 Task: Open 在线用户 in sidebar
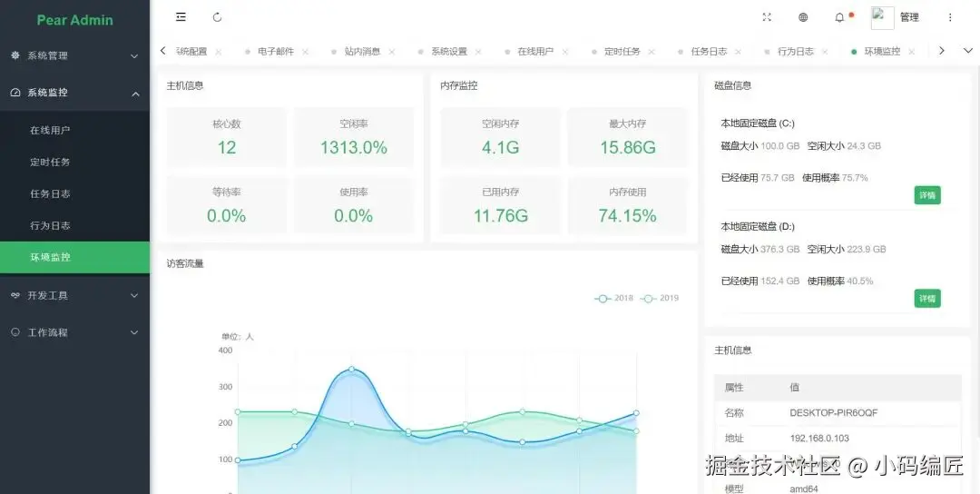click(75, 130)
